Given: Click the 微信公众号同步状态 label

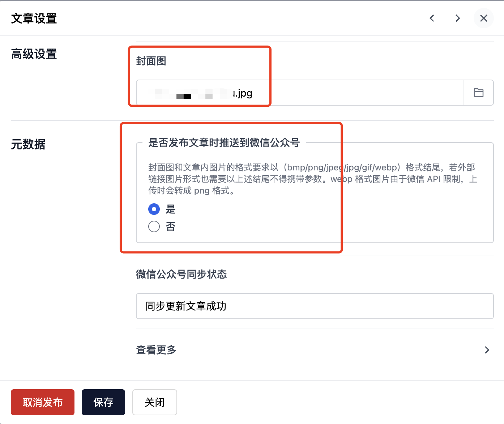Looking at the screenshot, I should point(181,274).
